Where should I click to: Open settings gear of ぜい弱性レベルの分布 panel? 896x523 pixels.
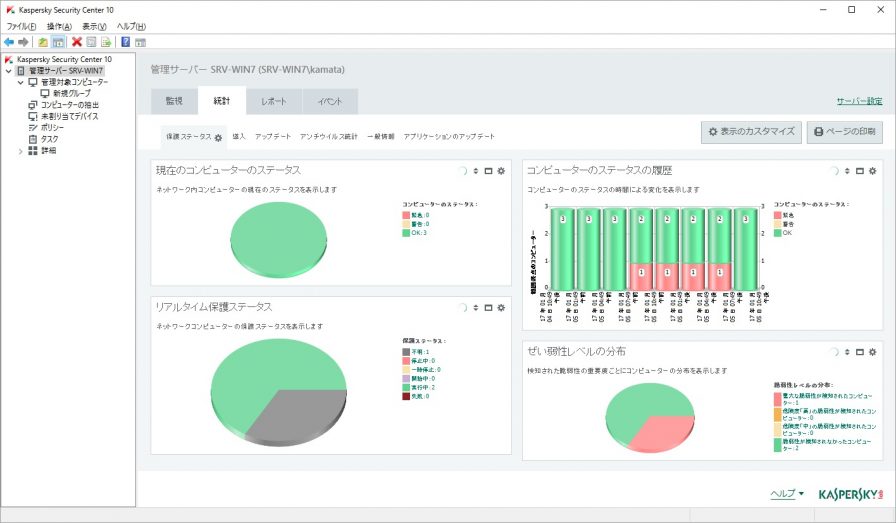[x=873, y=352]
